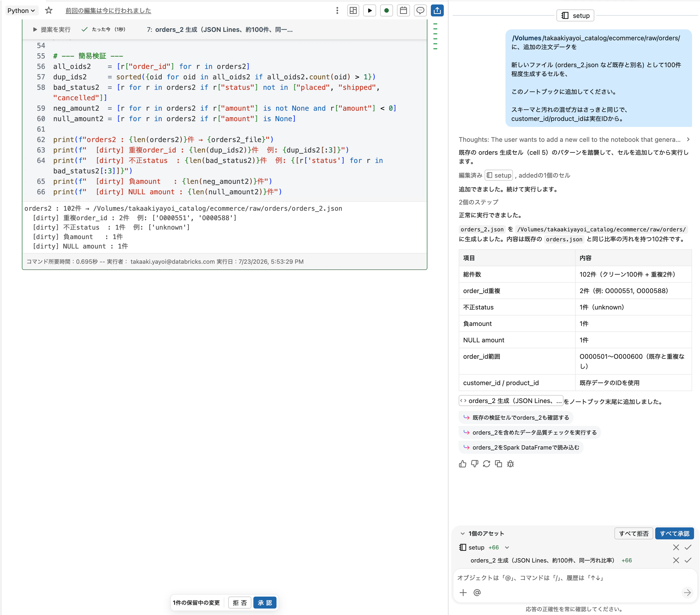Click the user message bubble text /Volumes path
Screen dimensions: 700x615
(x=596, y=38)
